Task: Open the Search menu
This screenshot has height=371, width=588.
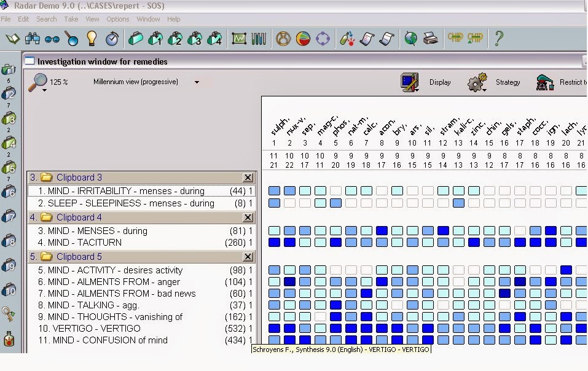Action: (x=47, y=19)
